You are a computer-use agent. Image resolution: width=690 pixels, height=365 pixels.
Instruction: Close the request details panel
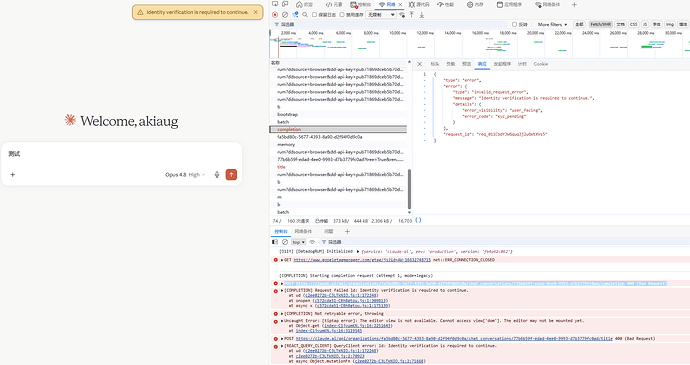[419, 64]
